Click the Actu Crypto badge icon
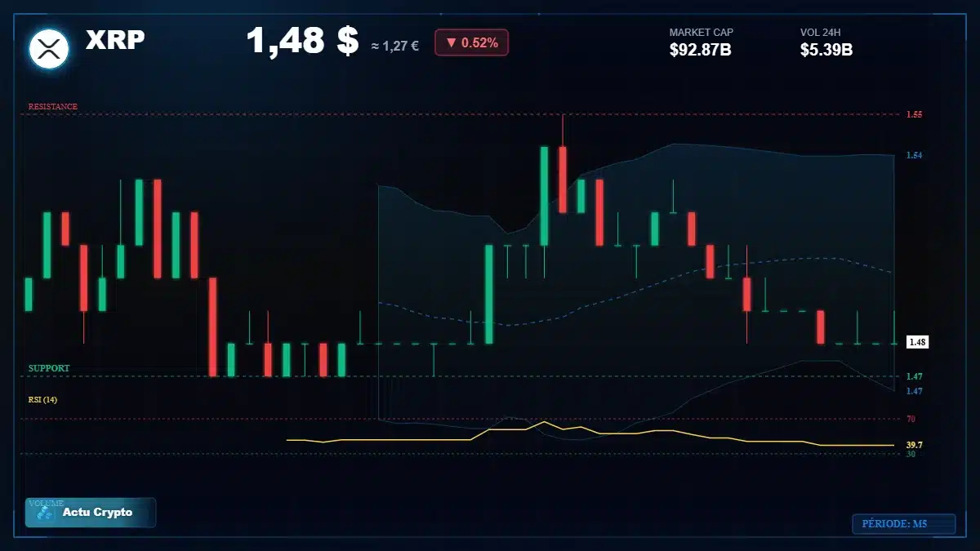This screenshot has width=980, height=551. [x=46, y=513]
